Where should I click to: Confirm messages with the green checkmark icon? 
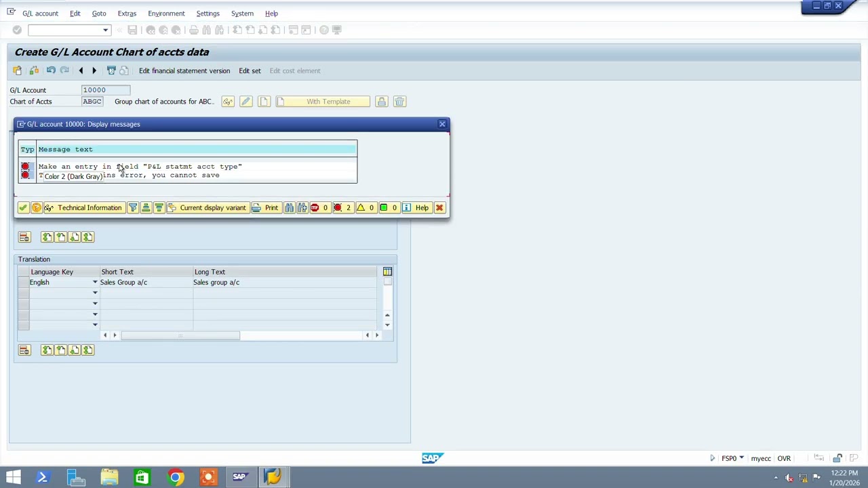(x=23, y=208)
